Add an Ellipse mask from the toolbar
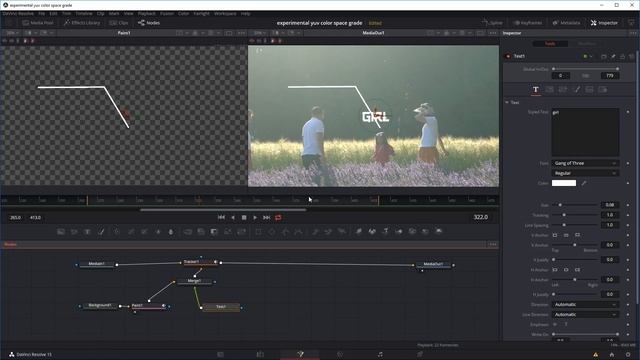Image resolution: width=640 pixels, height=360 pixels. point(272,231)
